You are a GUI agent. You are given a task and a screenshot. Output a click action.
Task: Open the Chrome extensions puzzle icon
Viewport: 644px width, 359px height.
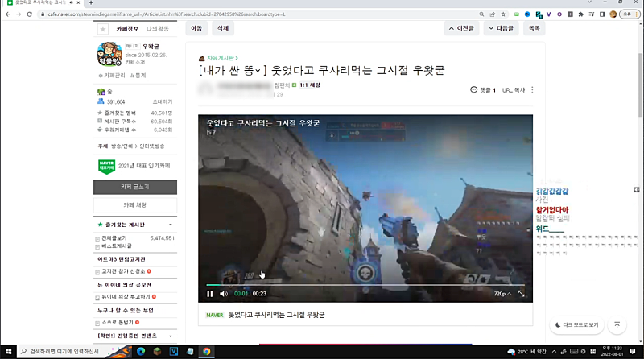tap(580, 14)
